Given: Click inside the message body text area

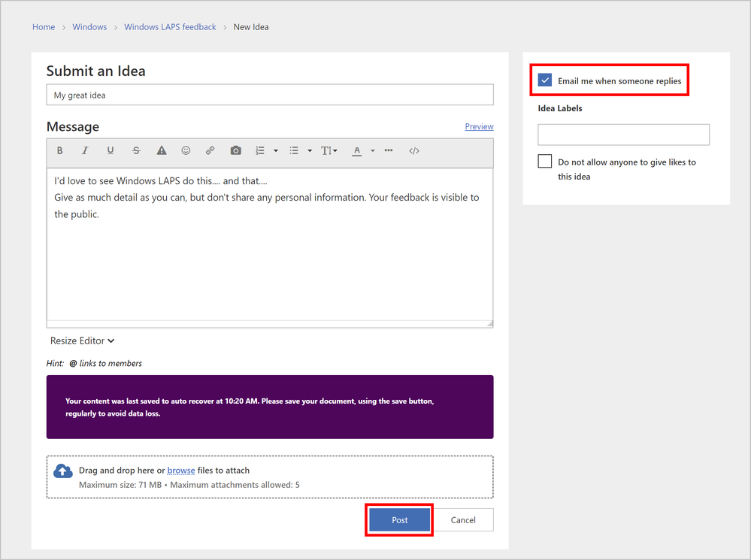Looking at the screenshot, I should coord(270,244).
